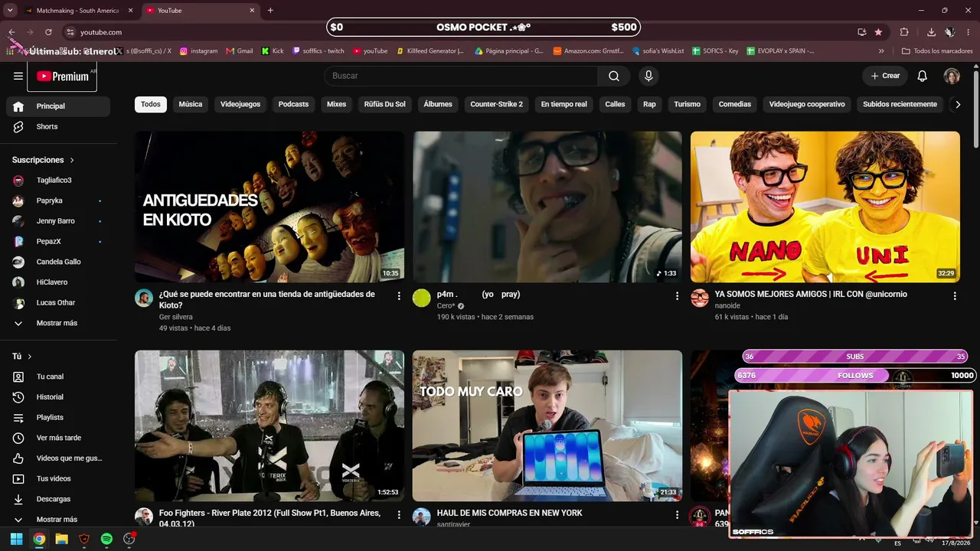This screenshot has width=980, height=551.
Task: Select the Podcasts filter chip
Action: tap(293, 104)
